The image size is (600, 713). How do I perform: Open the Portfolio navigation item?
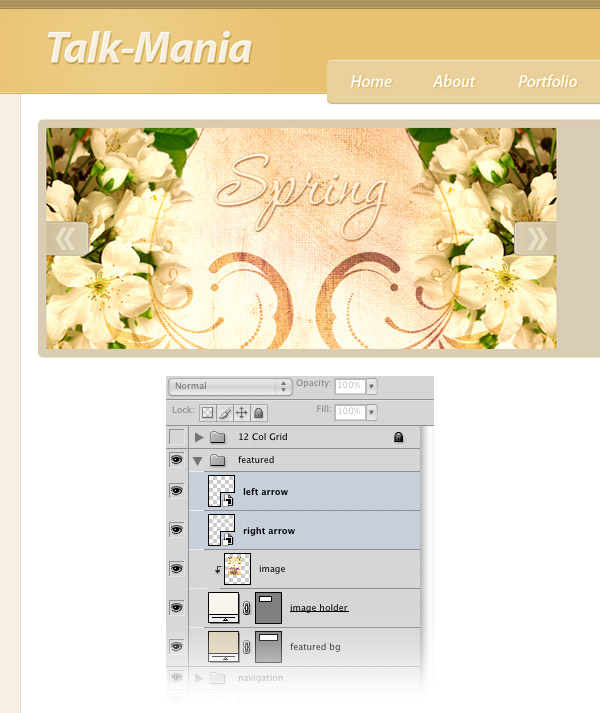[x=548, y=81]
